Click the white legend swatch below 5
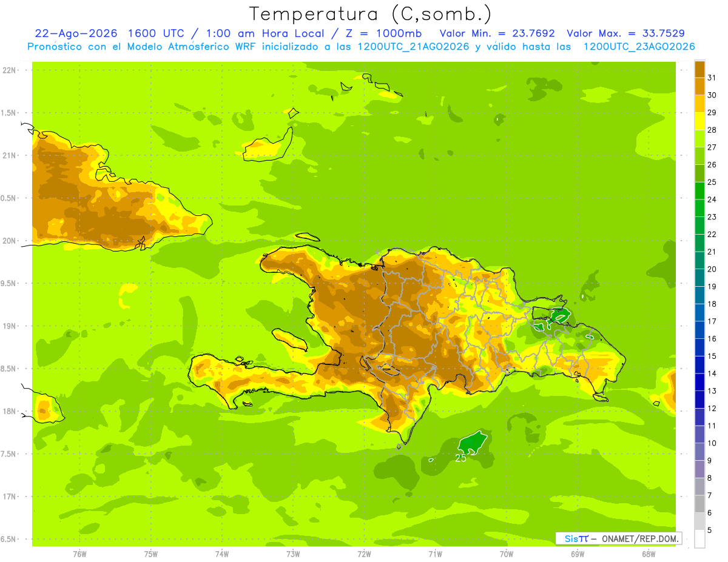The width and height of the screenshot is (728, 562). (x=699, y=539)
